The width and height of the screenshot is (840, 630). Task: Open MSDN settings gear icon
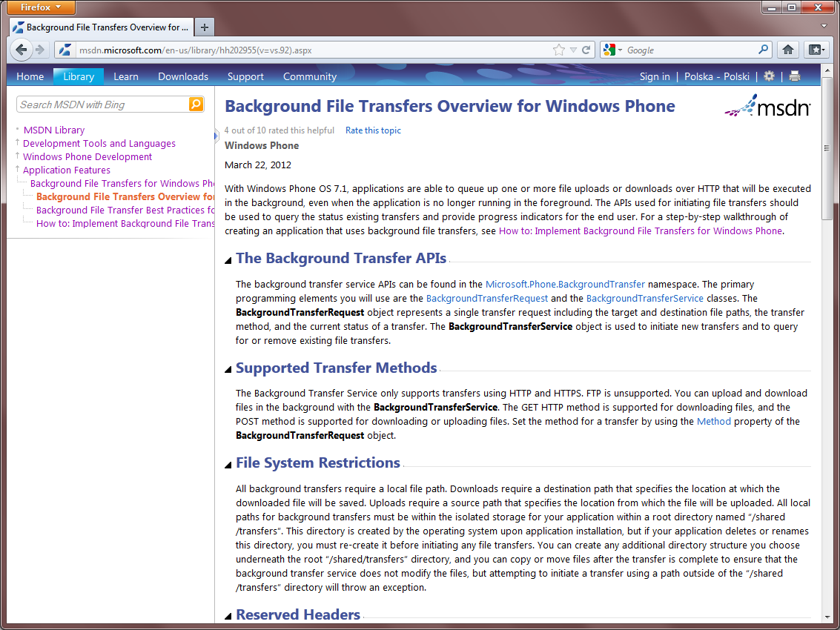coord(769,76)
